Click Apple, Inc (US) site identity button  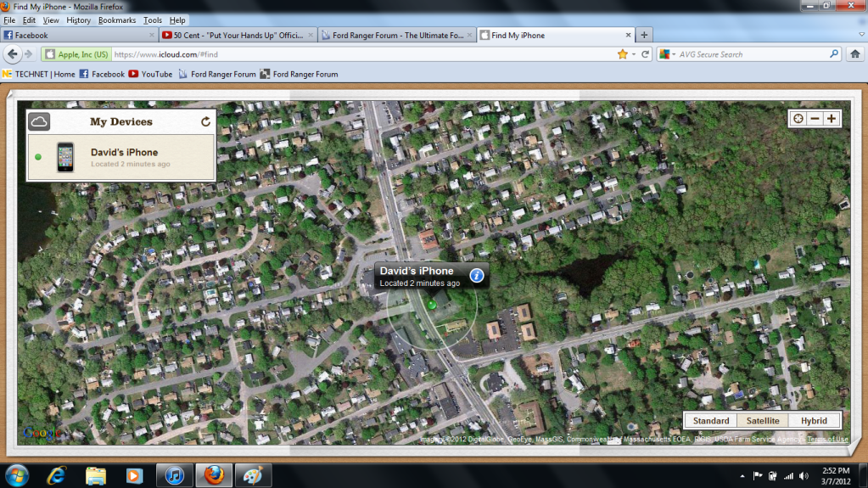coord(77,54)
